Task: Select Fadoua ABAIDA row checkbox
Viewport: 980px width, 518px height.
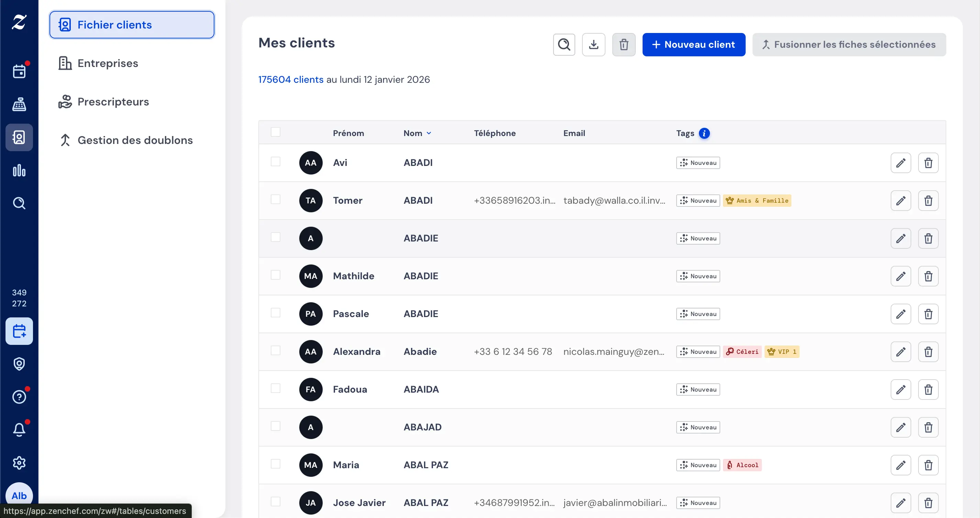Action: pyautogui.click(x=276, y=388)
